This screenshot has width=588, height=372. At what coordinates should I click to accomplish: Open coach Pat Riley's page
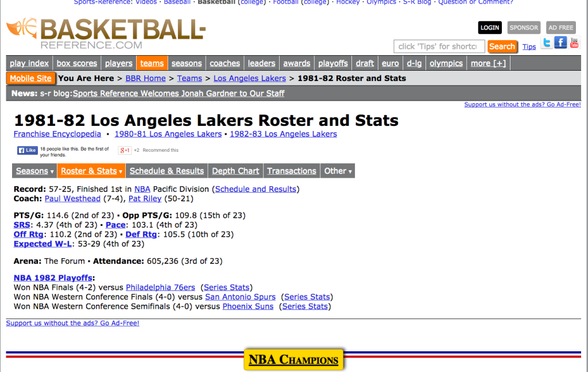click(145, 198)
